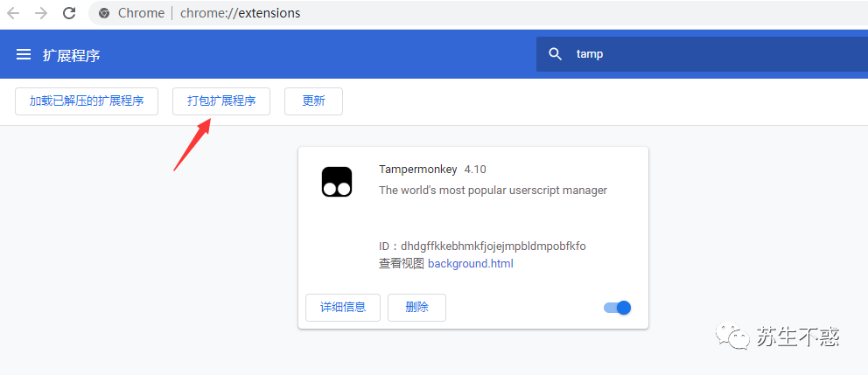868x375 pixels.
Task: Click the 扩展程序 page title
Action: 72,55
